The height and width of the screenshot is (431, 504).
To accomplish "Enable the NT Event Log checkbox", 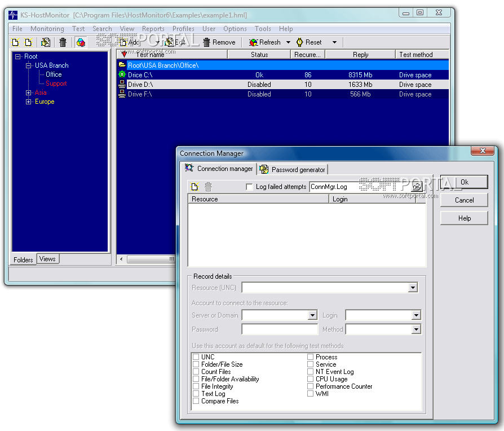I will tap(310, 372).
